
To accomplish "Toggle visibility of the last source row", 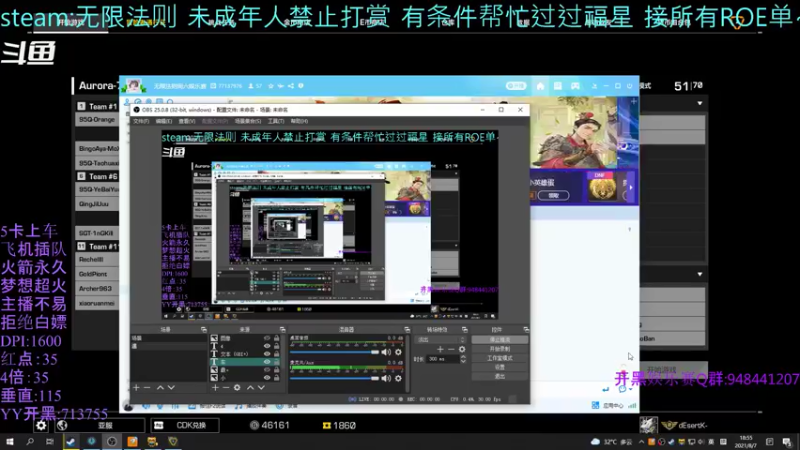I will tap(267, 378).
